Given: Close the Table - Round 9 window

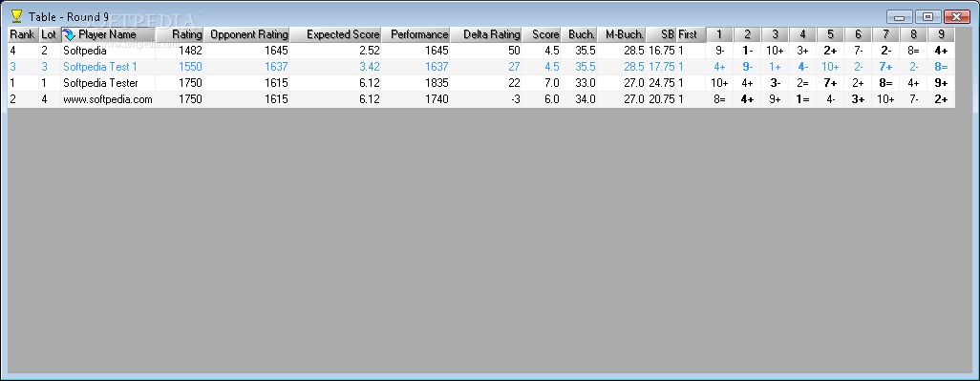Looking at the screenshot, I should pos(957,17).
